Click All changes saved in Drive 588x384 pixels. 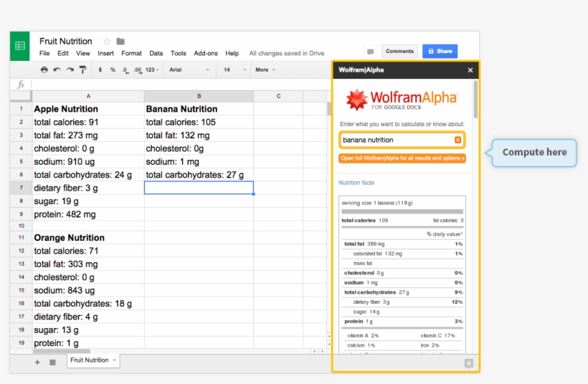coord(287,53)
